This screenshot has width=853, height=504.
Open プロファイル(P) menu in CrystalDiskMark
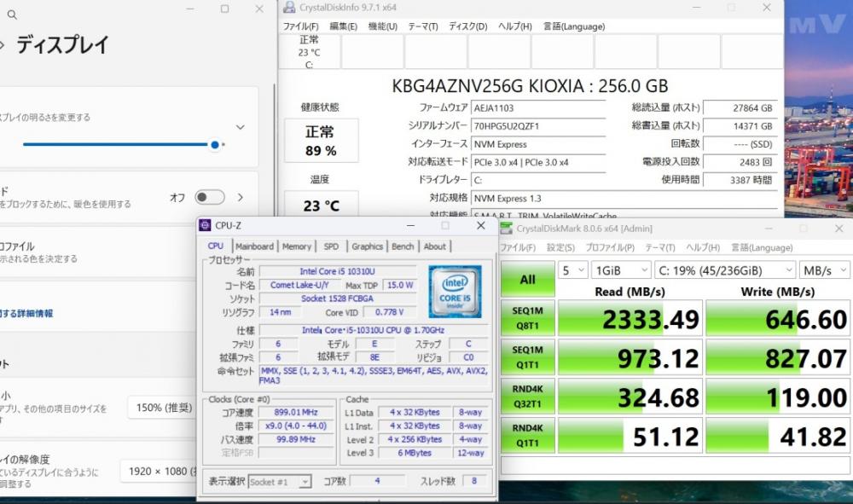[x=610, y=247]
